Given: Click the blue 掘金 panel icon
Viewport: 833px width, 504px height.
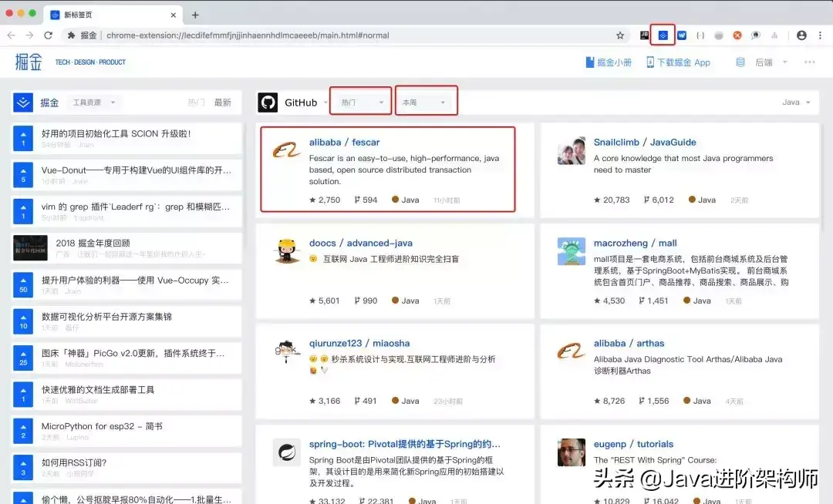Looking at the screenshot, I should (x=23, y=102).
